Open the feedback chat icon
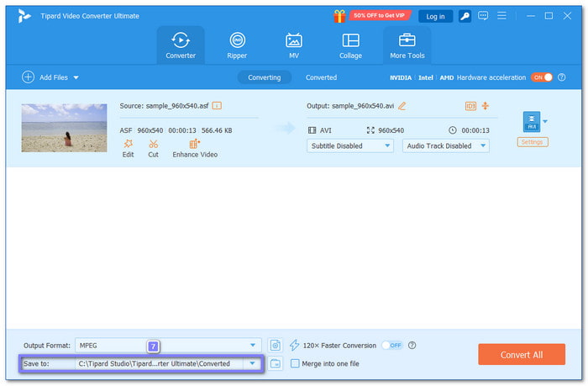 click(x=483, y=16)
